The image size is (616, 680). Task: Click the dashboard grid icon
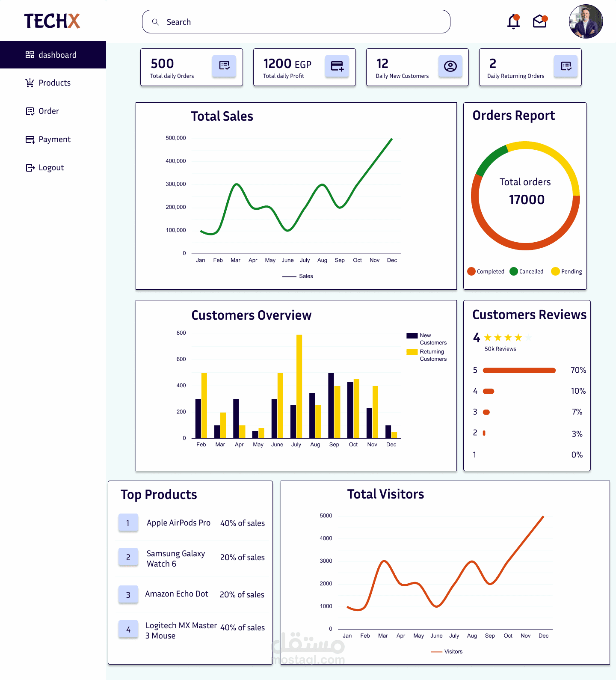pyautogui.click(x=30, y=55)
